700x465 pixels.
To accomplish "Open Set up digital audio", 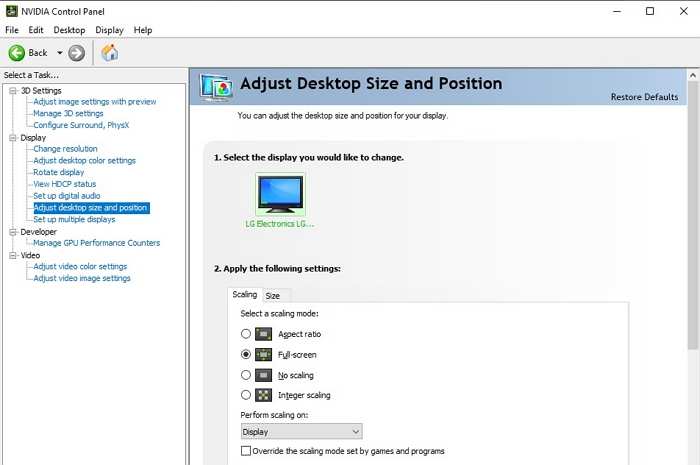I will (x=67, y=195).
